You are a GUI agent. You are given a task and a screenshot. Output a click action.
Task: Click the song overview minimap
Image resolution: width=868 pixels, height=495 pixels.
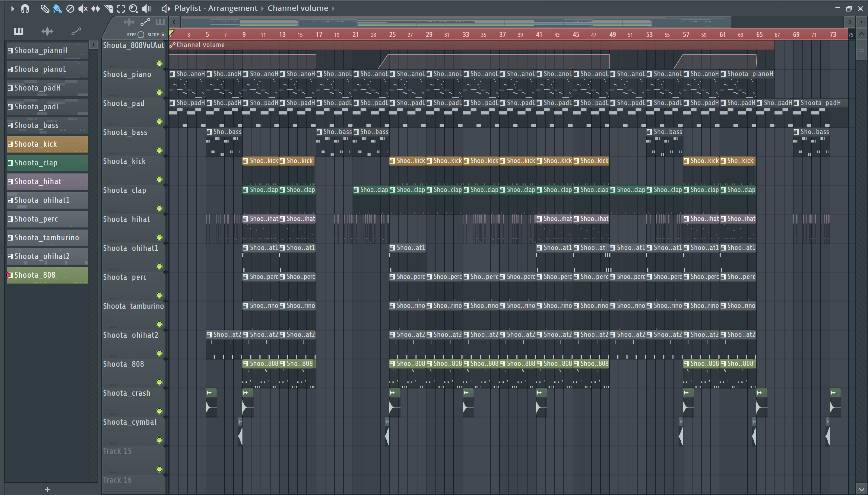pos(456,23)
